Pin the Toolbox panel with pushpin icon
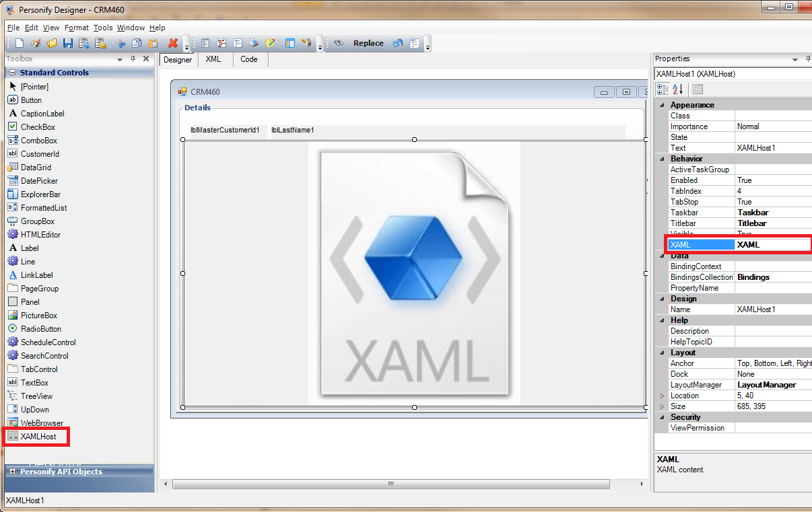Image resolution: width=812 pixels, height=512 pixels. tap(133, 59)
